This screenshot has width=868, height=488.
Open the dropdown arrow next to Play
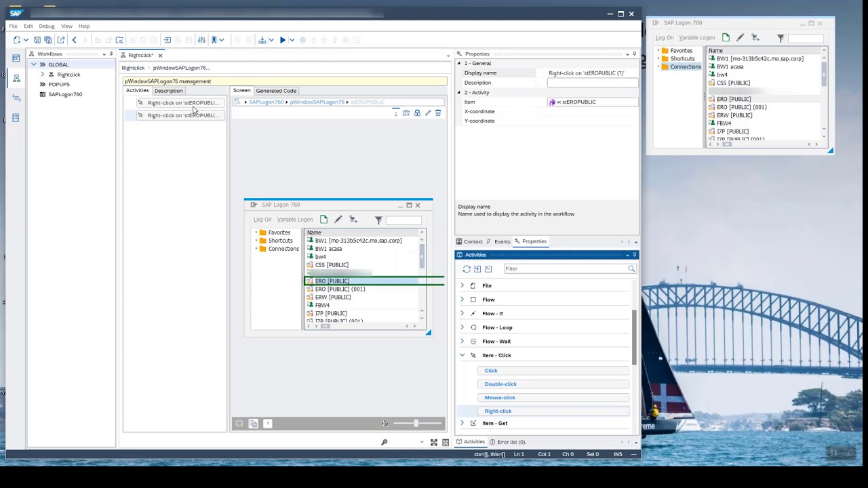coord(292,40)
